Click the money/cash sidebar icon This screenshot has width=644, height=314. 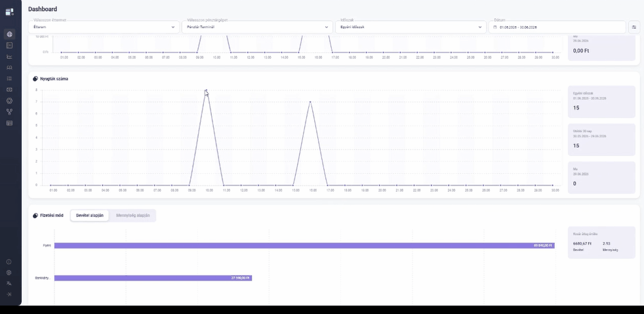tap(9, 89)
